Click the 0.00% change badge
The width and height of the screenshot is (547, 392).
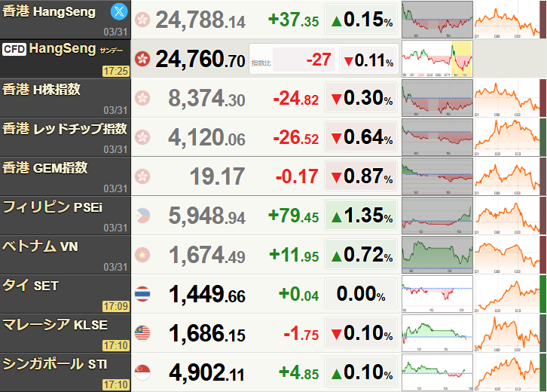point(361,293)
